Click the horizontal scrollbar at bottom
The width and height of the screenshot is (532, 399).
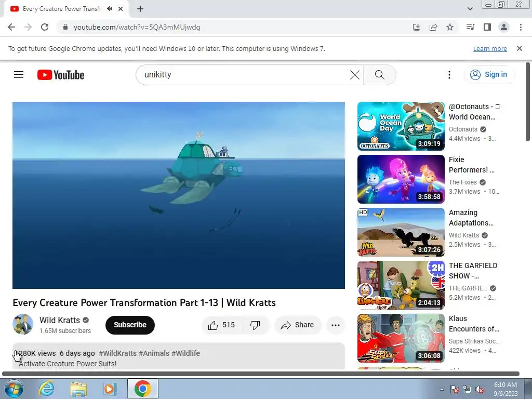coord(261,374)
